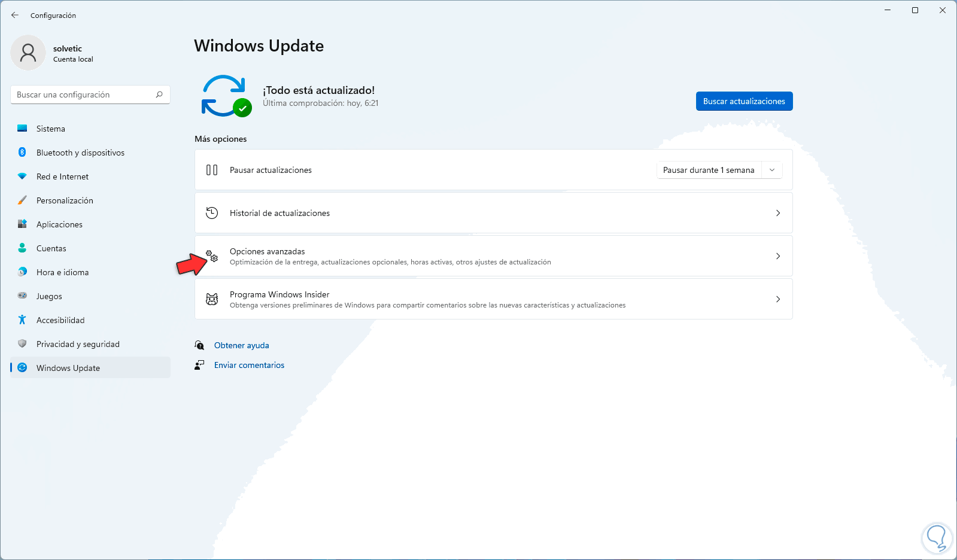
Task: Minimize the Configuración window
Action: click(888, 10)
